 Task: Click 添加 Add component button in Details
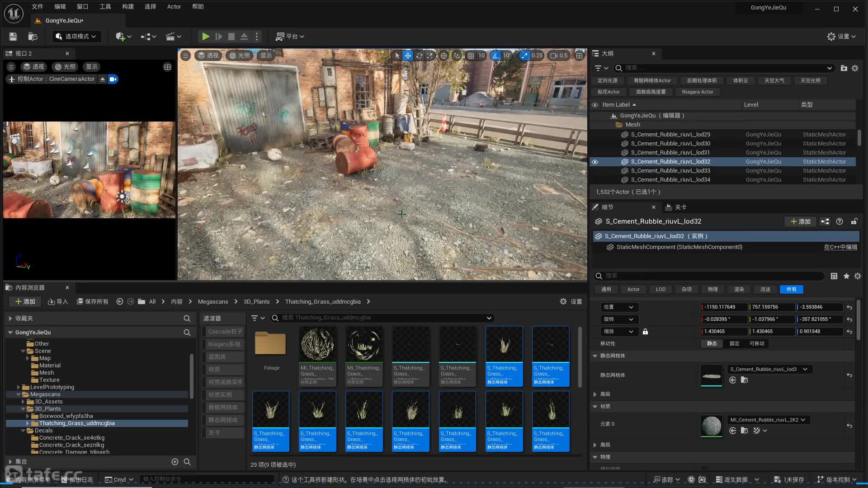pos(800,221)
